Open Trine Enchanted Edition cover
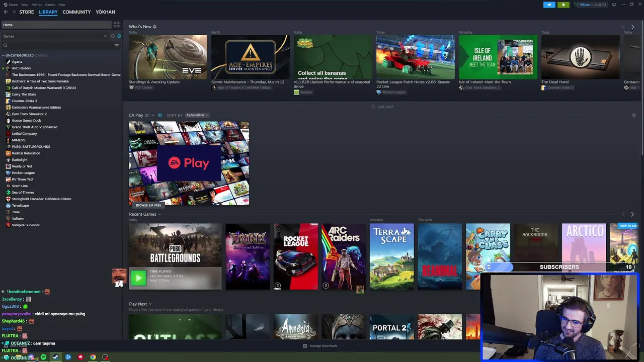Viewport: 644px width, 362px height. (x=248, y=256)
